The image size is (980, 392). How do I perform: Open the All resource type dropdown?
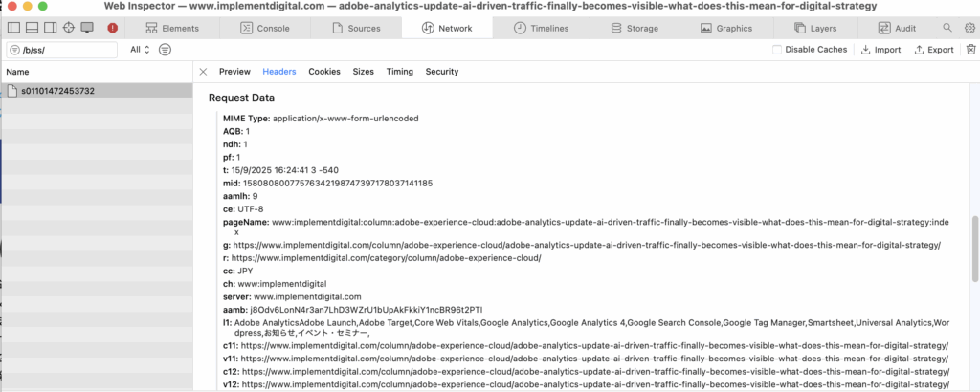[x=140, y=50]
